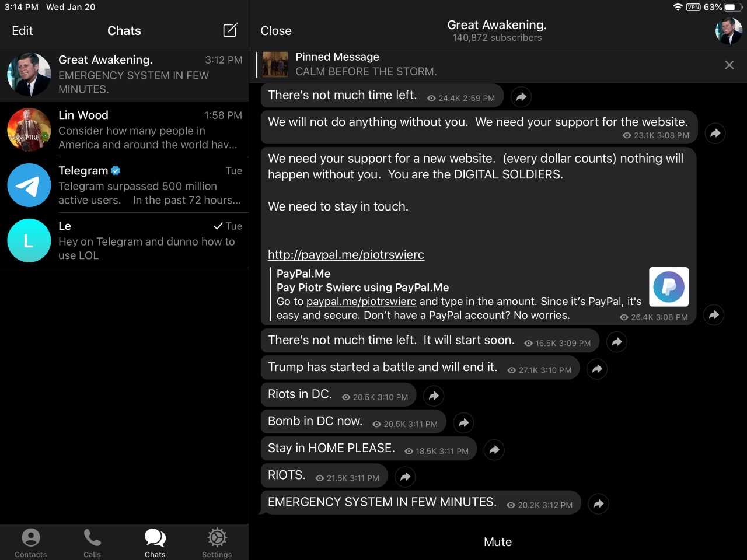Tap the Telegram verified badge
The width and height of the screenshot is (747, 560).
[116, 170]
